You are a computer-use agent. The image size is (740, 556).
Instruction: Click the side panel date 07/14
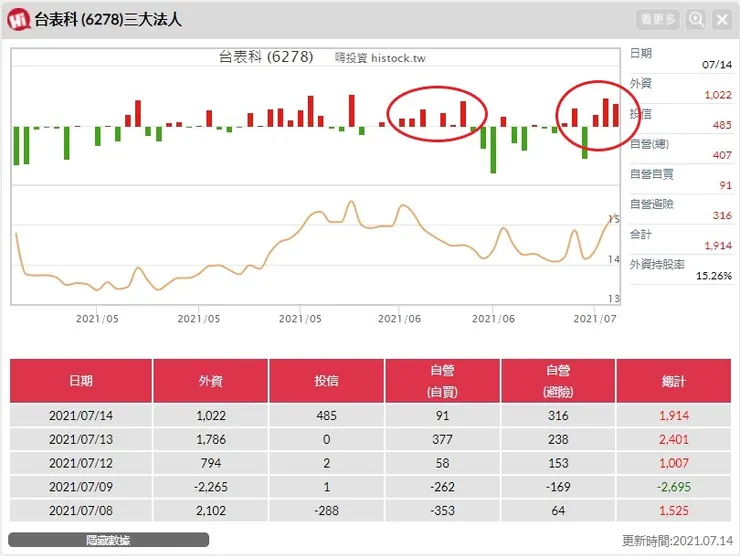coord(717,65)
